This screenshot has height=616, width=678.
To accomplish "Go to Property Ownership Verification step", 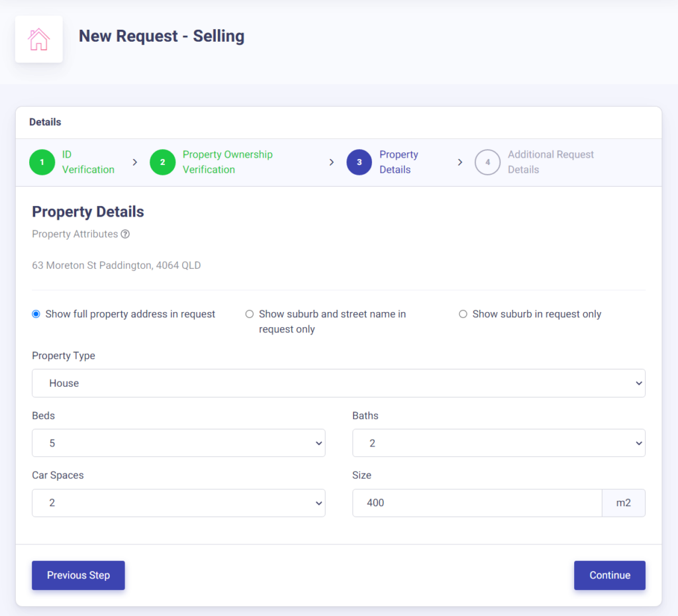I will pos(227,162).
